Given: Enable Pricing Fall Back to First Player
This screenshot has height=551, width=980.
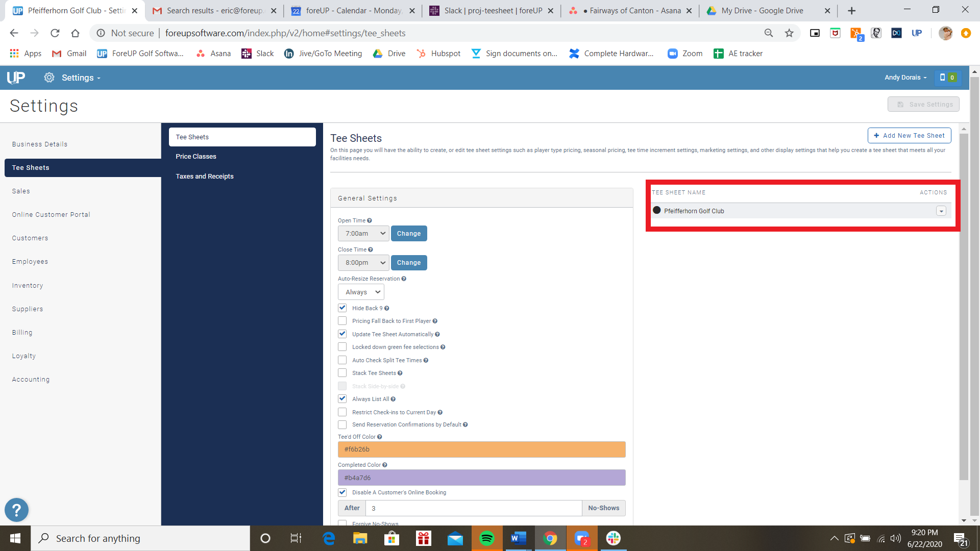Looking at the screenshot, I should click(x=342, y=321).
